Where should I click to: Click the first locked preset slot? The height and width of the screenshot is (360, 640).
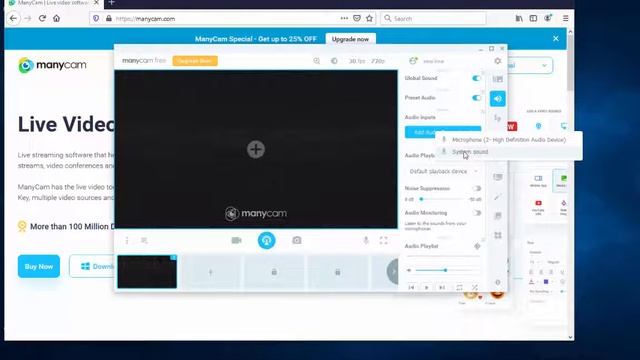point(274,272)
